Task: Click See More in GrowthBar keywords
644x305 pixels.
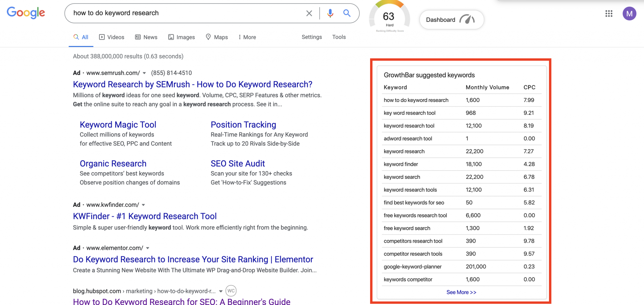Action: click(x=461, y=292)
